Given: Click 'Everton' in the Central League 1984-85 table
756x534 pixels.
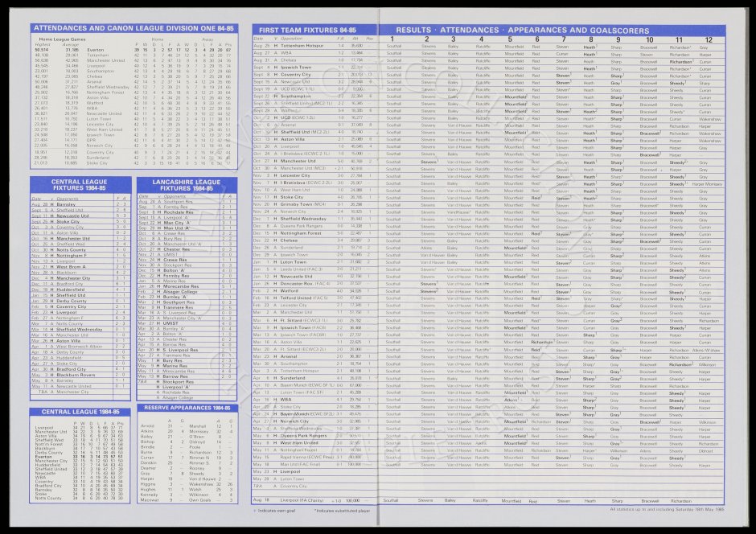Looking at the screenshot, I should (x=43, y=457).
